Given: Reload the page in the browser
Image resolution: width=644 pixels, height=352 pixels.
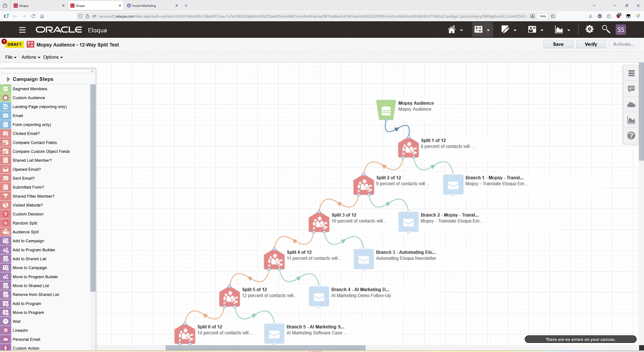Looking at the screenshot, I should 33,16.
